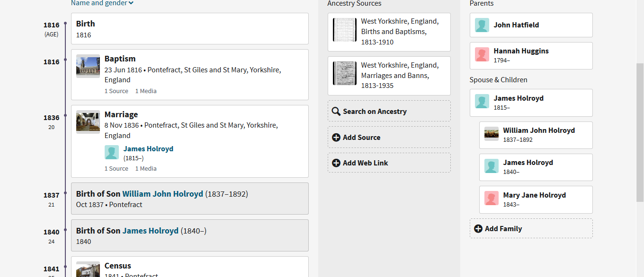
Task: Click Hannah Huggins' pink avatar icon
Action: pos(482,55)
